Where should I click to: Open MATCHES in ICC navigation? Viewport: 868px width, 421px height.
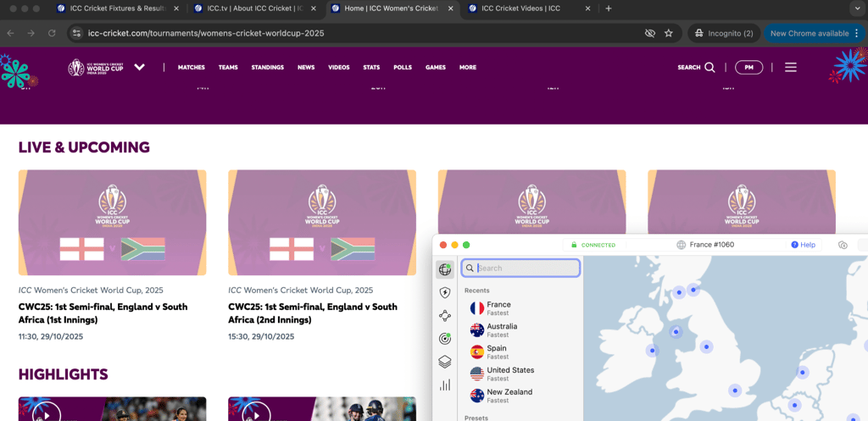click(191, 68)
